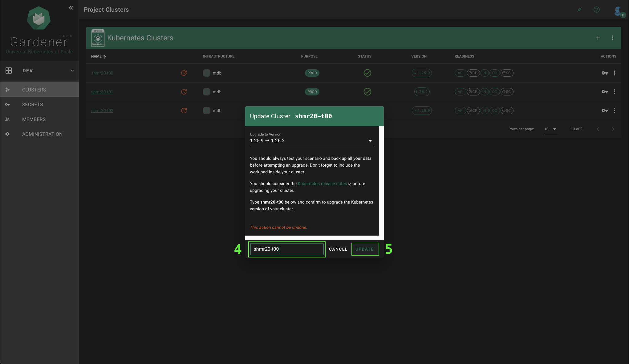Open Rows per page dropdown
The image size is (629, 364).
click(x=550, y=129)
